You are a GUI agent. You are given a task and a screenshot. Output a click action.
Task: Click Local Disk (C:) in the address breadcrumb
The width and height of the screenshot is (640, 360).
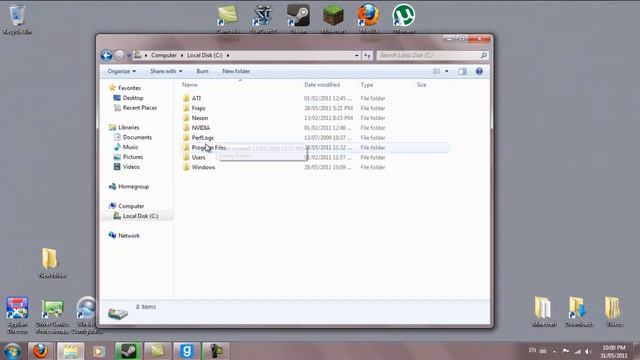(205, 55)
